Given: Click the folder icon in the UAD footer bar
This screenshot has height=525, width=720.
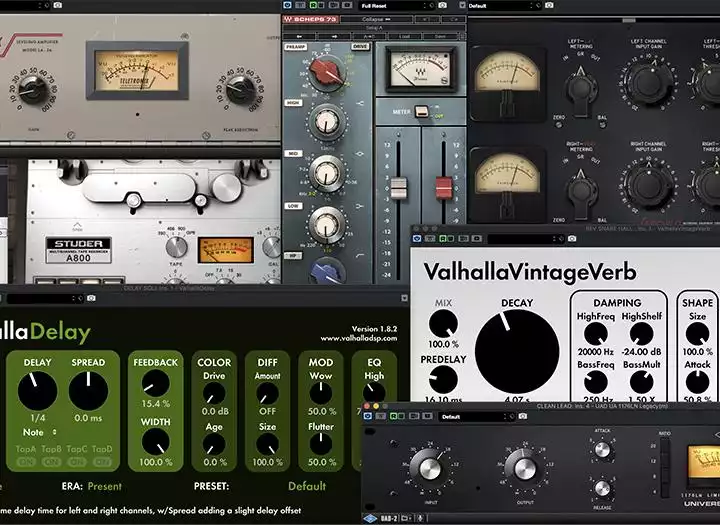Looking at the screenshot, I should pyautogui.click(x=405, y=519).
